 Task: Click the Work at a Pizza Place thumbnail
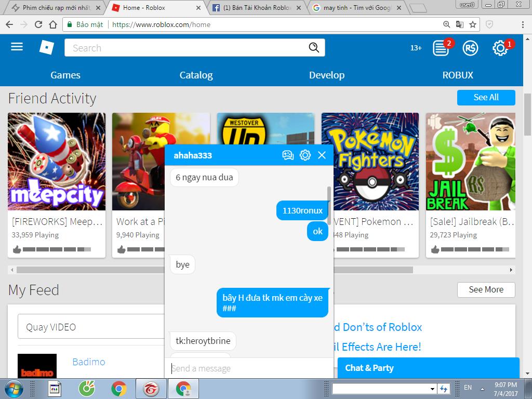(138, 162)
